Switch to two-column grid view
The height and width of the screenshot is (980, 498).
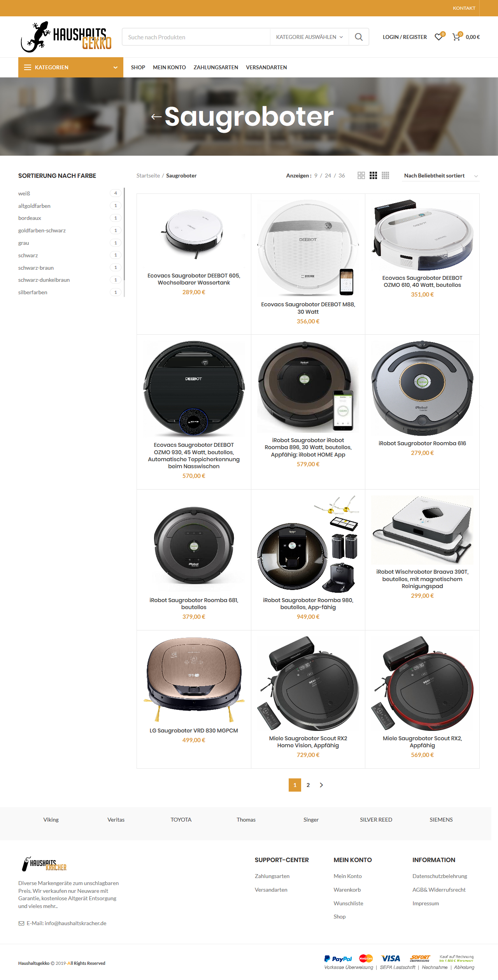(x=361, y=176)
